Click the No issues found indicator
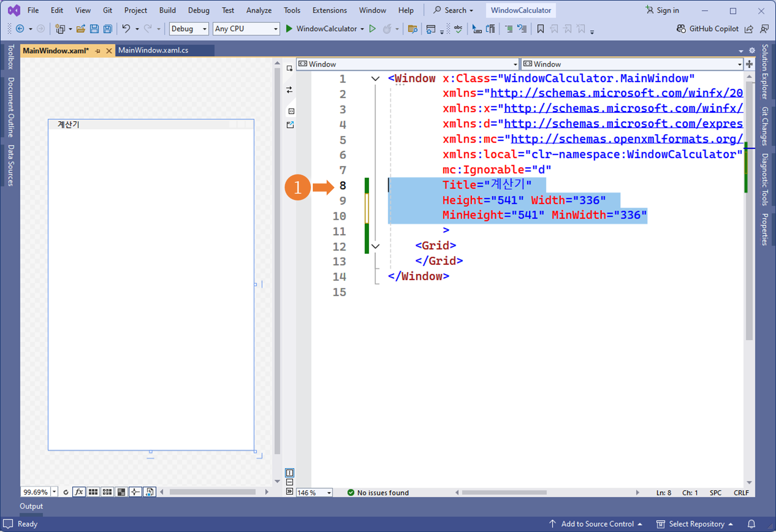This screenshot has width=776, height=532. coord(378,492)
